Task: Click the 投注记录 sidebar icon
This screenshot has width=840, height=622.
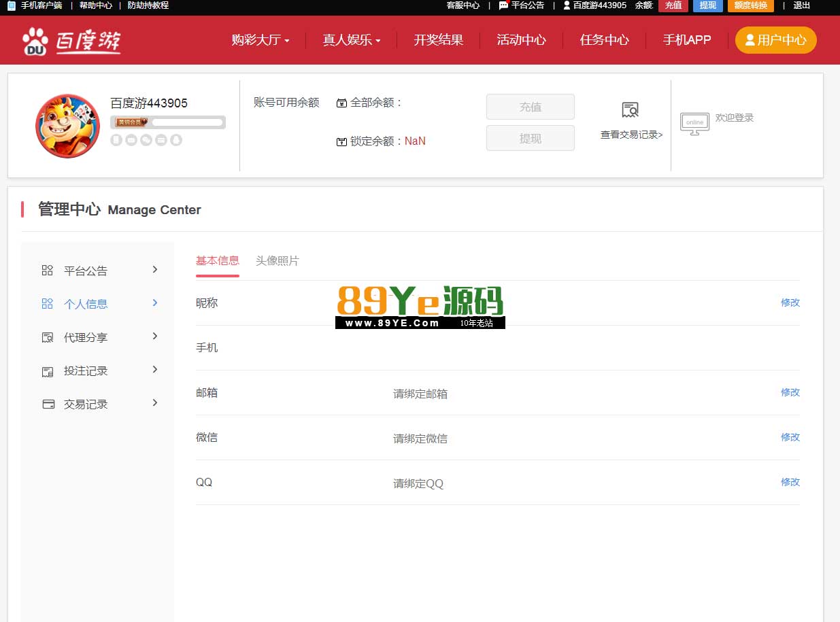Action: pos(47,371)
